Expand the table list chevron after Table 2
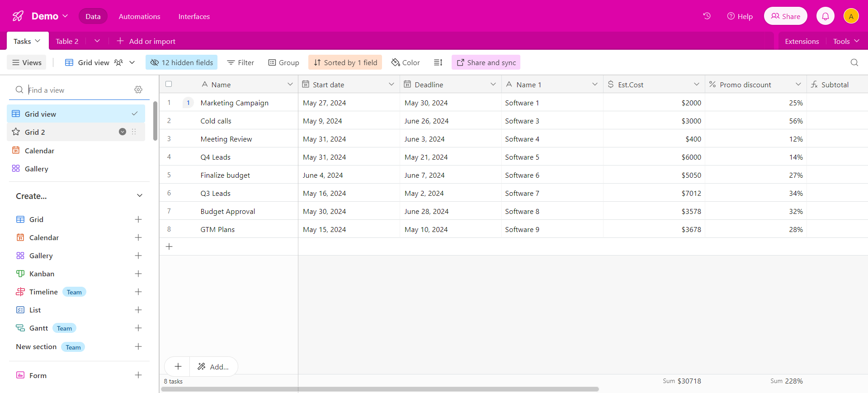 pyautogui.click(x=97, y=41)
